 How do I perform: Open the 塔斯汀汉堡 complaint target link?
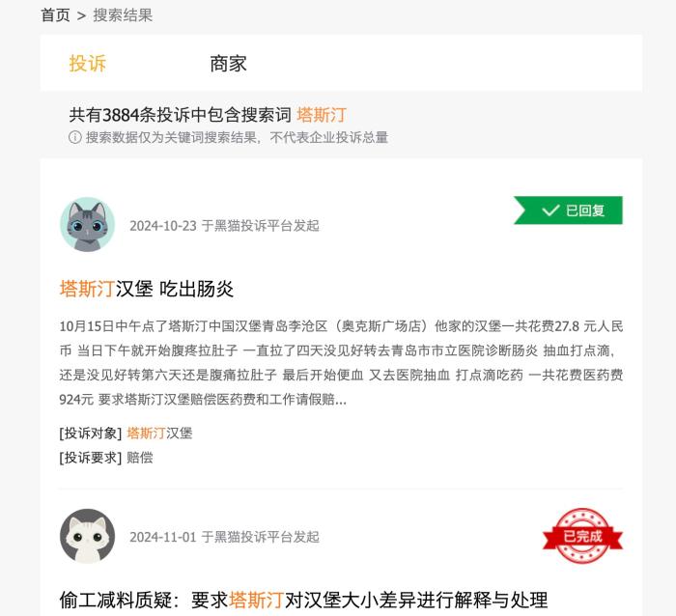[x=159, y=434]
